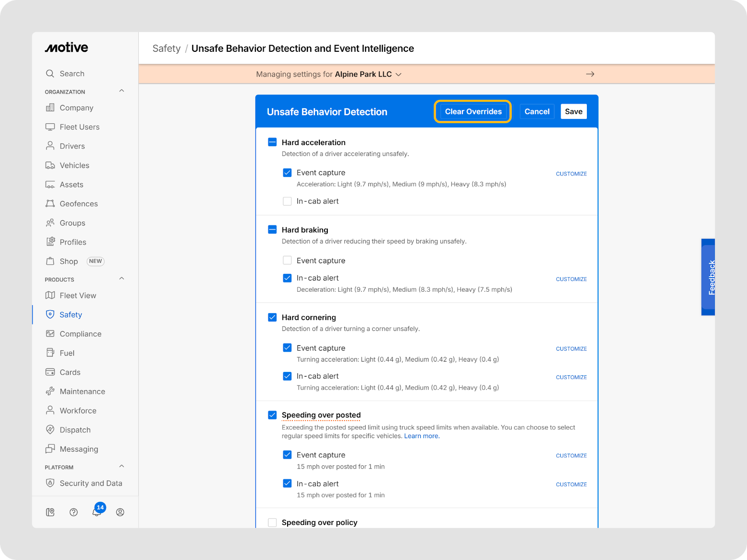Click the Safety shield icon in sidebar

click(x=50, y=315)
